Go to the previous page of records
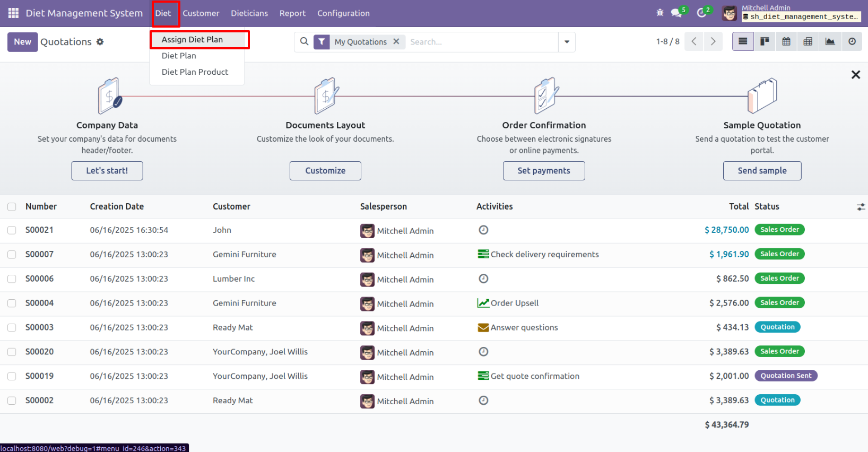This screenshot has height=452, width=868. pos(694,41)
